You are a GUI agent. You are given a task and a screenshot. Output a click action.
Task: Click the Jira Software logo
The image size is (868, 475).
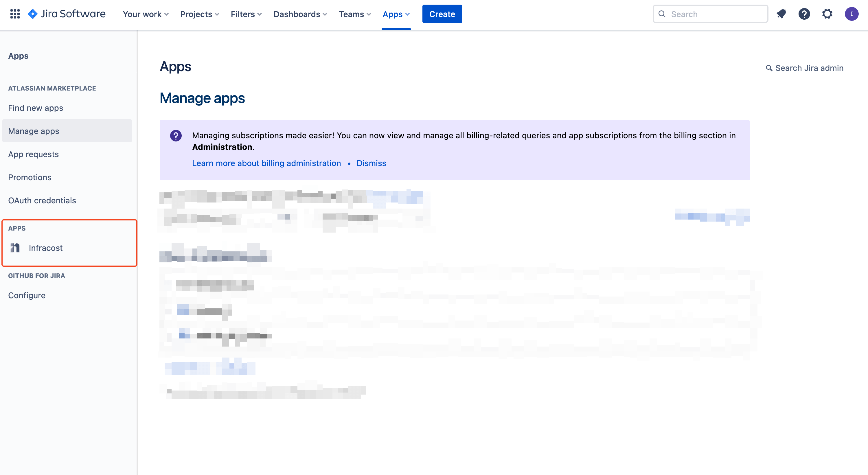(67, 14)
